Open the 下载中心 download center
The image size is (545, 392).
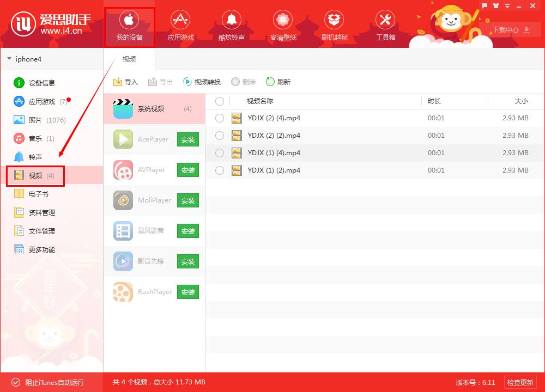point(509,30)
